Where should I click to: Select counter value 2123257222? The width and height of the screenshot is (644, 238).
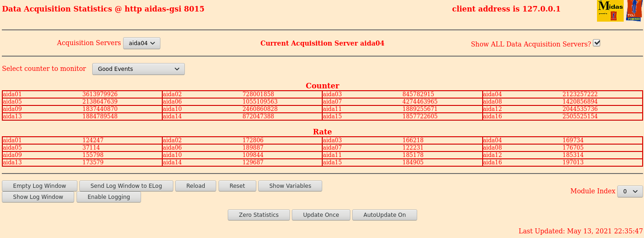(580, 94)
